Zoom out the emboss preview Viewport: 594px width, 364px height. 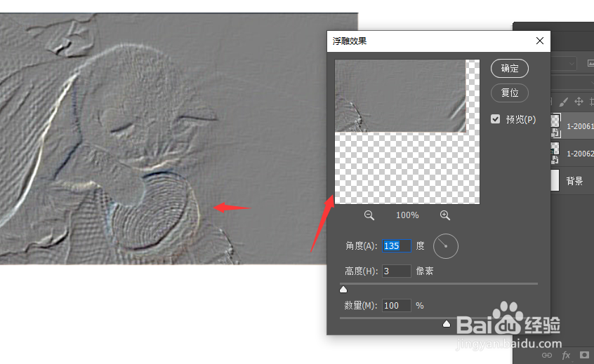(x=369, y=215)
